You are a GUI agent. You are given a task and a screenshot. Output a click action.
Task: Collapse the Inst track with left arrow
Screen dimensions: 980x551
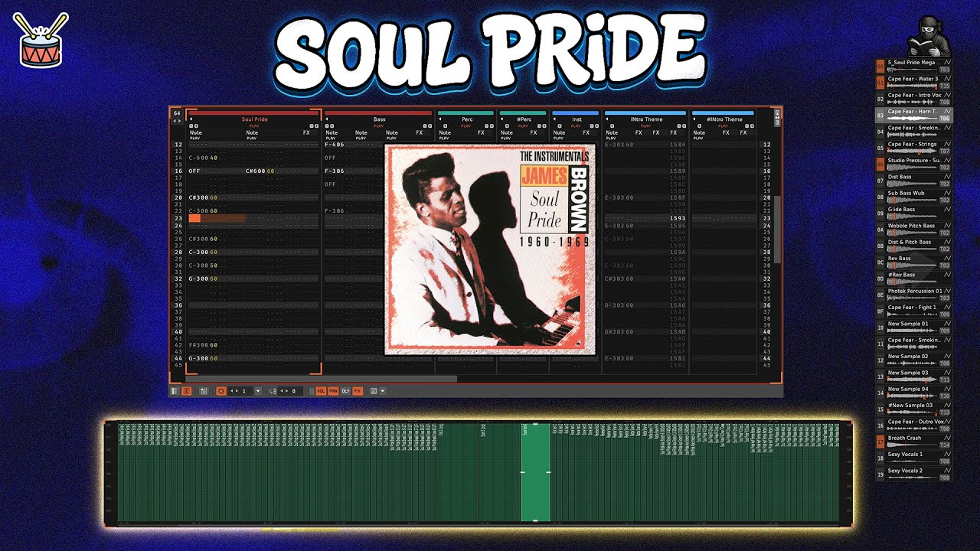[554, 119]
